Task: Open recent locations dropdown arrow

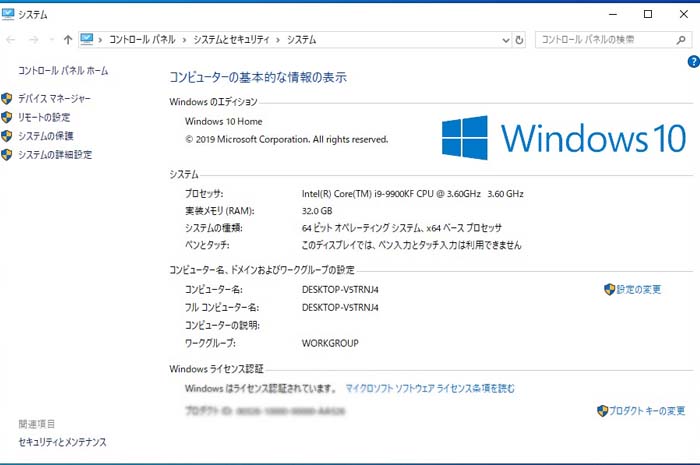Action: tap(52, 40)
